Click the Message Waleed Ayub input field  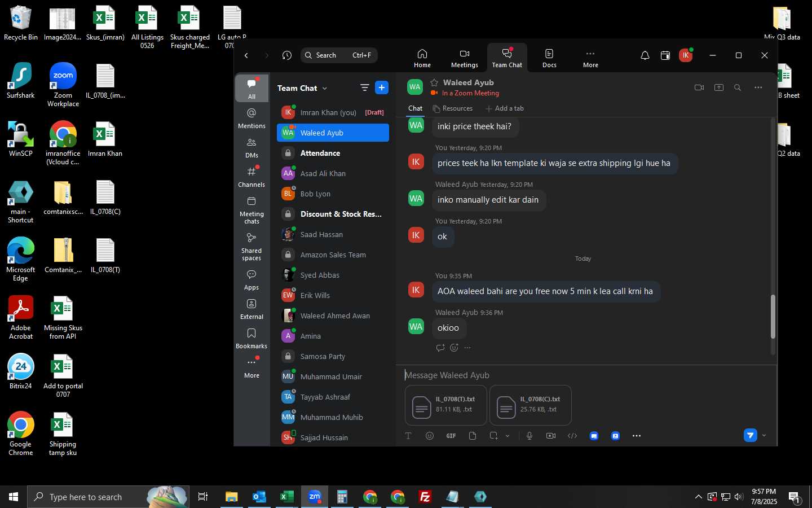click(x=586, y=375)
